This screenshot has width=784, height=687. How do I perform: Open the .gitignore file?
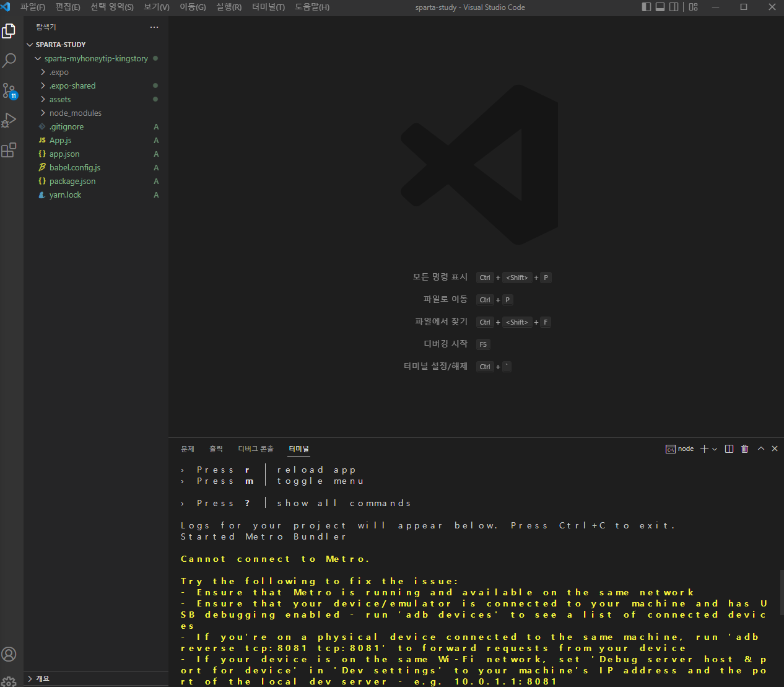[96, 126]
